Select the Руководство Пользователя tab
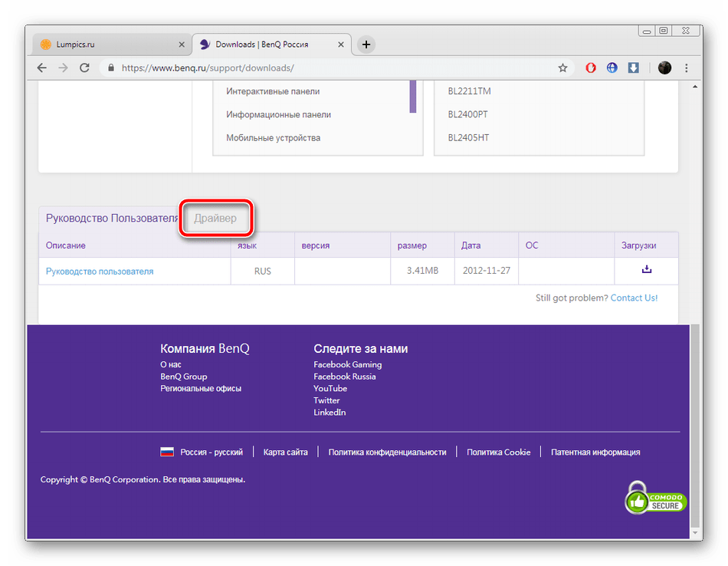The image size is (728, 566). (x=111, y=219)
